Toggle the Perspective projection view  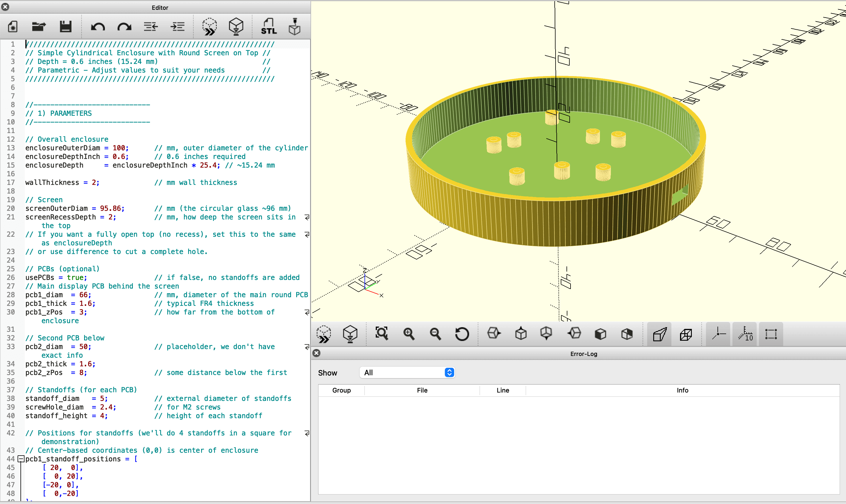coord(659,334)
